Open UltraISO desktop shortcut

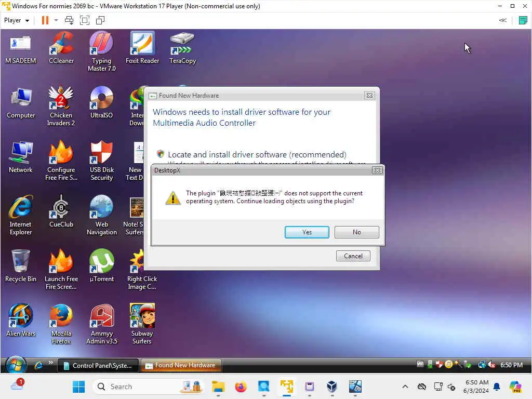point(101,103)
